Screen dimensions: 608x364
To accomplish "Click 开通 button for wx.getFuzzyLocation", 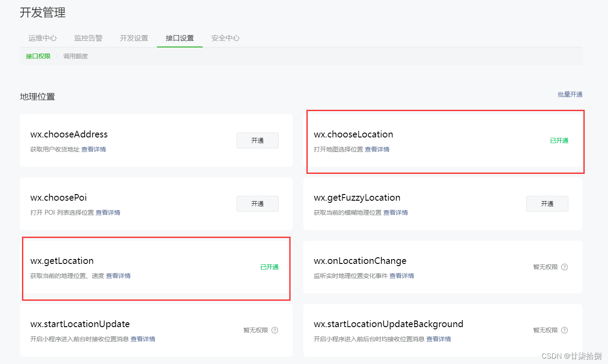I will click(547, 204).
